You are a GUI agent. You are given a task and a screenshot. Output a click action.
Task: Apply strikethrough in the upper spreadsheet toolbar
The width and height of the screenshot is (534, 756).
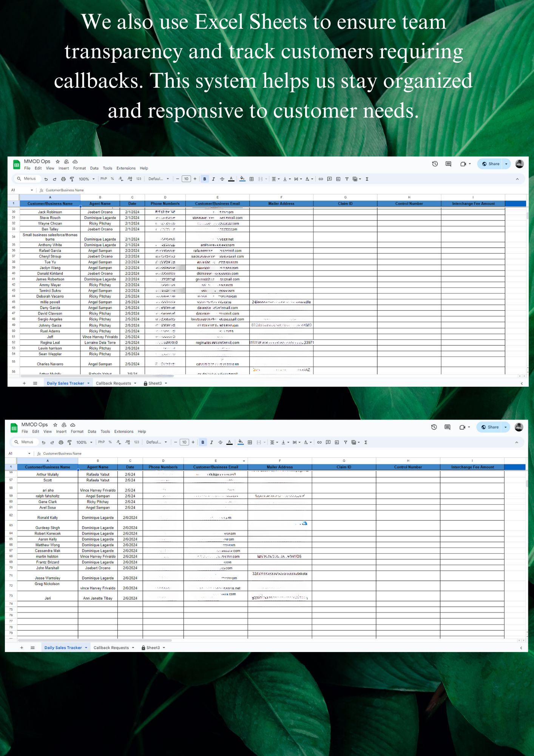point(222,179)
